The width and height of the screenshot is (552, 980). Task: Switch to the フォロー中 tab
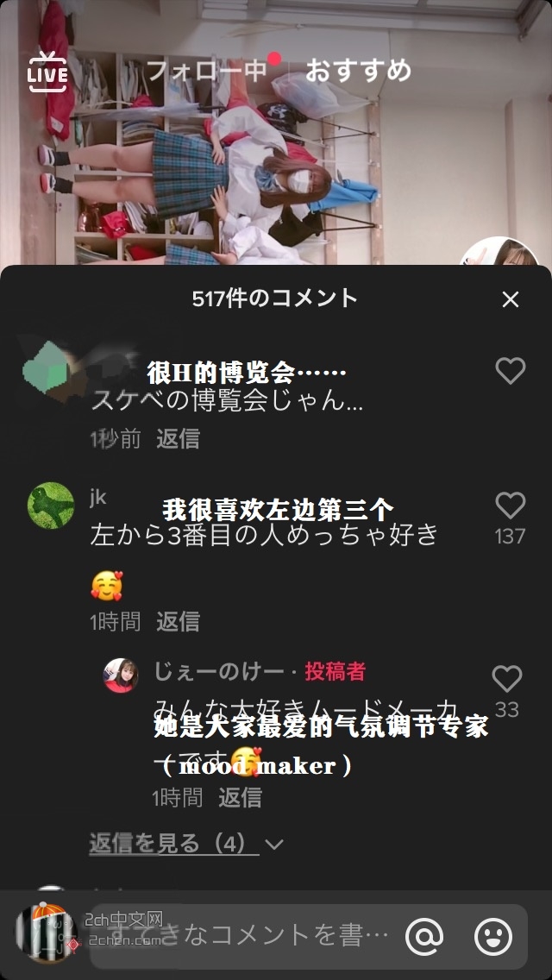pos(207,72)
